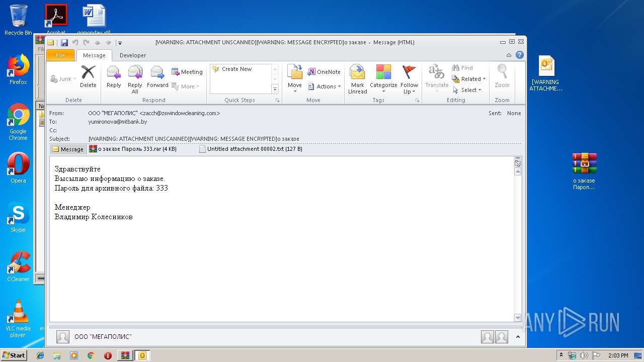Open the Word document icon on desktop
This screenshot has width=644, height=362.
coord(94,19)
